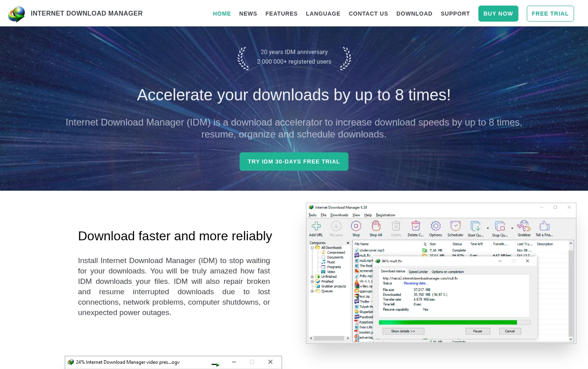588x369 pixels.
Task: Open the FEATURES nav link
Action: point(281,14)
